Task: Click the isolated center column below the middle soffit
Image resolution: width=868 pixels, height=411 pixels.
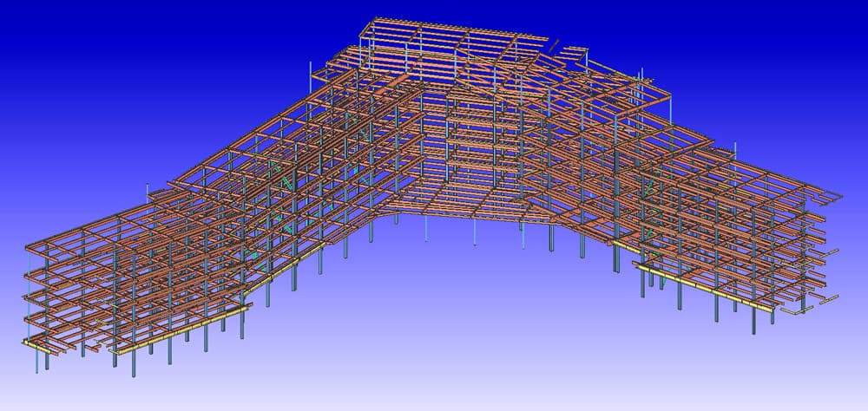Action: coord(475,232)
